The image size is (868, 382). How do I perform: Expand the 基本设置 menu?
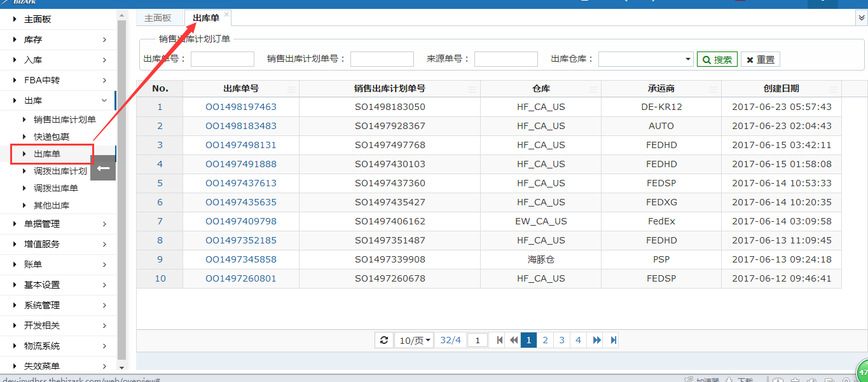(x=58, y=285)
